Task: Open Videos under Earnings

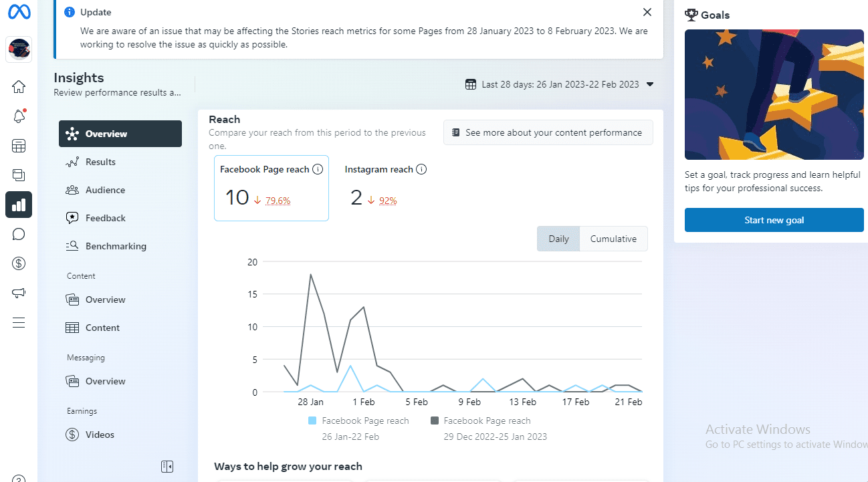Action: pos(120,435)
